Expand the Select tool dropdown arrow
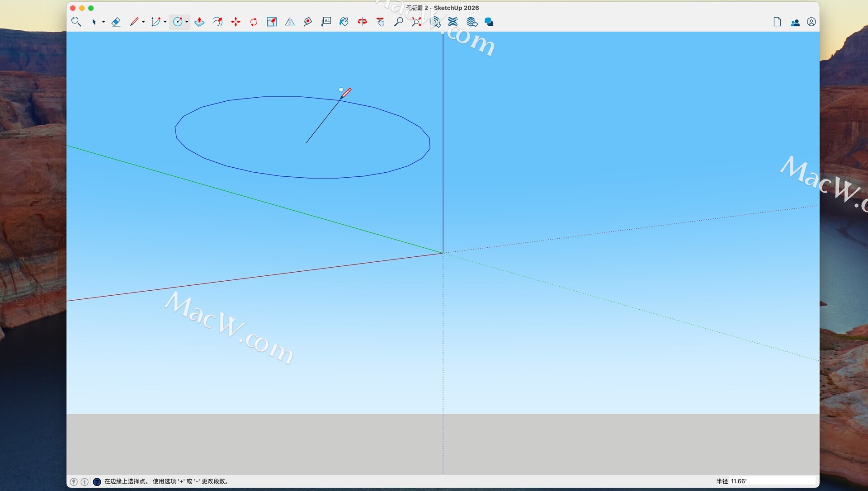This screenshot has width=868, height=491. (x=104, y=22)
